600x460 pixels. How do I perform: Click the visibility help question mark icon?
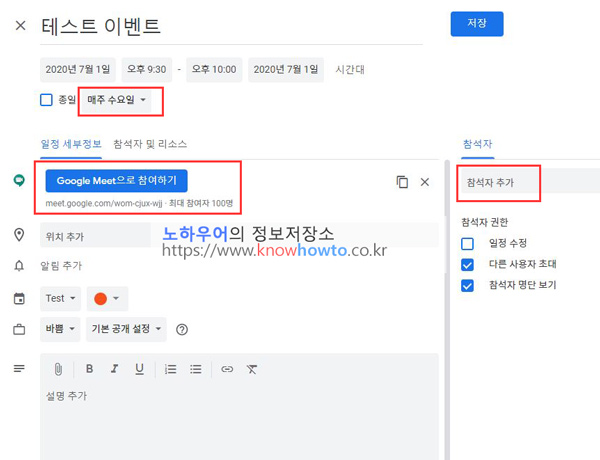(182, 330)
